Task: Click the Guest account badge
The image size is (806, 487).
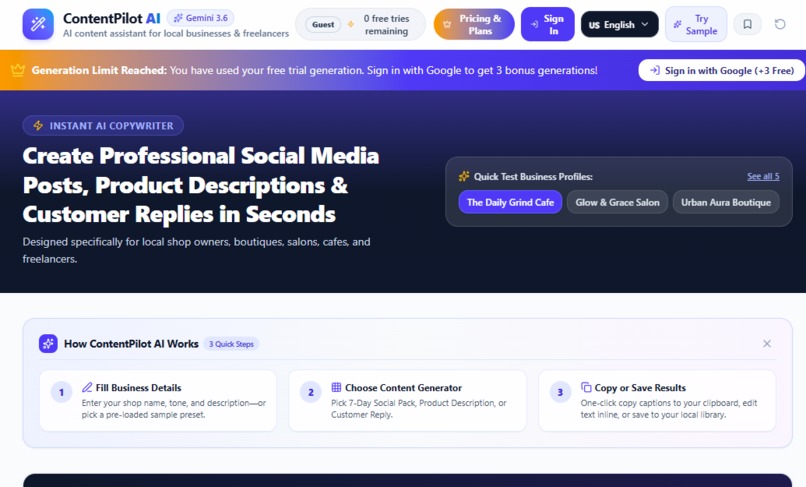Action: [x=323, y=24]
